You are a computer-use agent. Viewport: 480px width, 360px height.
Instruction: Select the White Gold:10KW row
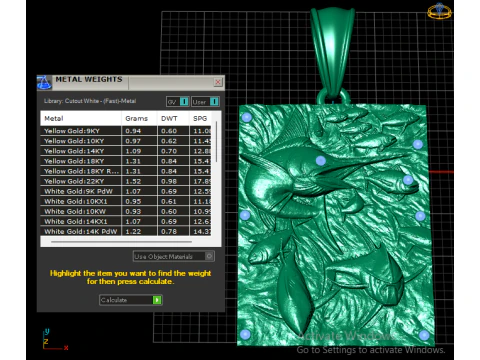point(126,211)
